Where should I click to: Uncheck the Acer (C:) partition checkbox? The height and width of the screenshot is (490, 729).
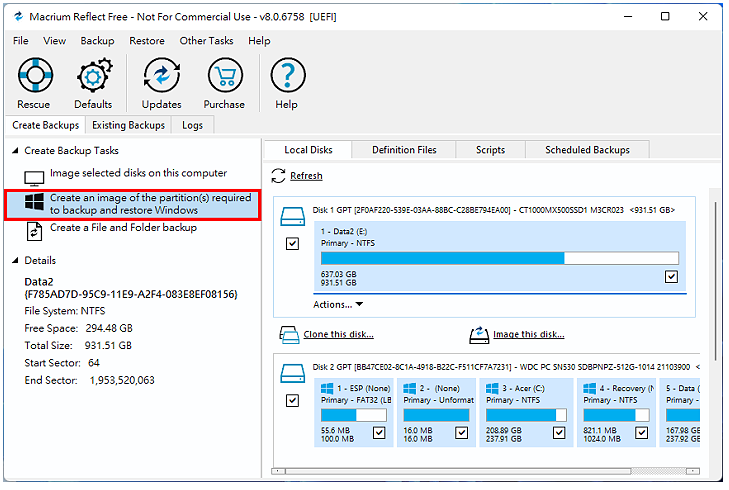pos(559,433)
